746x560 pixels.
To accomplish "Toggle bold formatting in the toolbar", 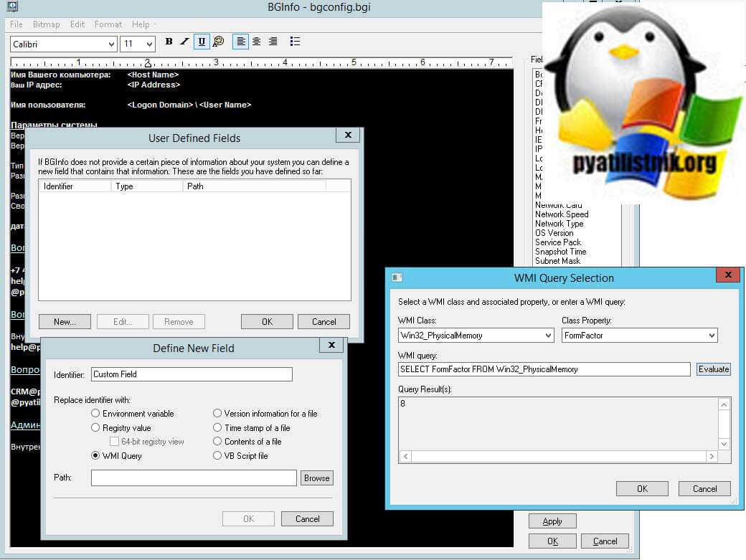I will point(169,42).
